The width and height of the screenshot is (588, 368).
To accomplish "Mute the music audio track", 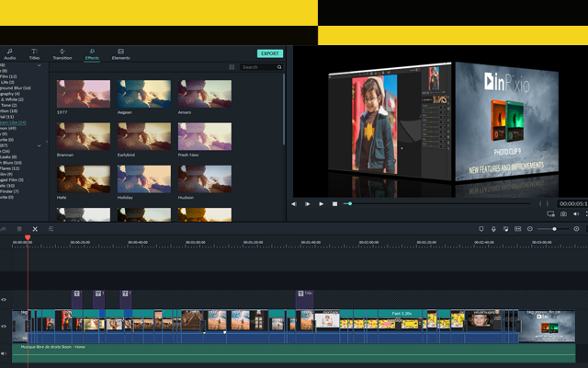I will click(x=4, y=351).
